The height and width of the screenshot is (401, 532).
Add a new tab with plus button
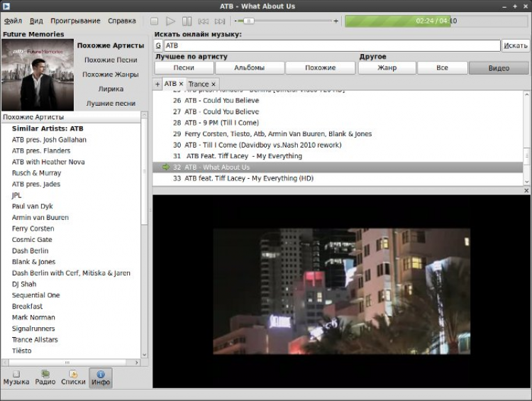pyautogui.click(x=157, y=84)
